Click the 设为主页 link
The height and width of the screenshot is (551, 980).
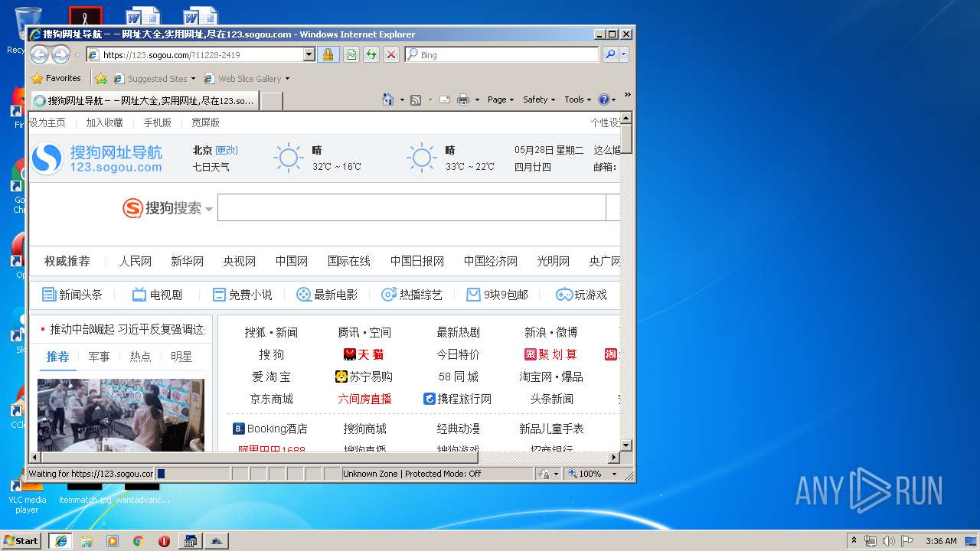point(47,122)
